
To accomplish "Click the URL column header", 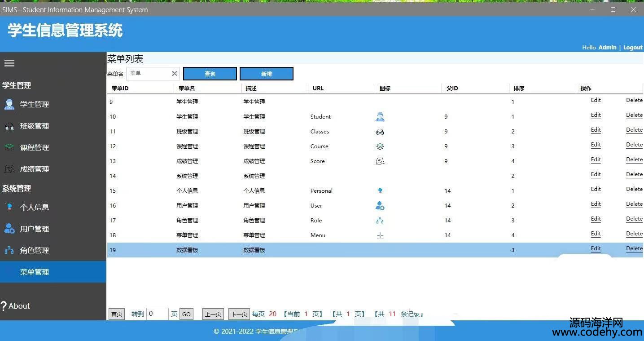I will click(342, 88).
